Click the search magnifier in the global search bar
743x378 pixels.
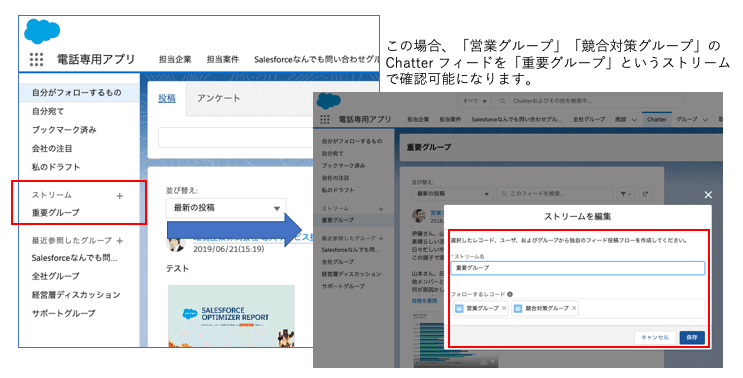pos(502,101)
